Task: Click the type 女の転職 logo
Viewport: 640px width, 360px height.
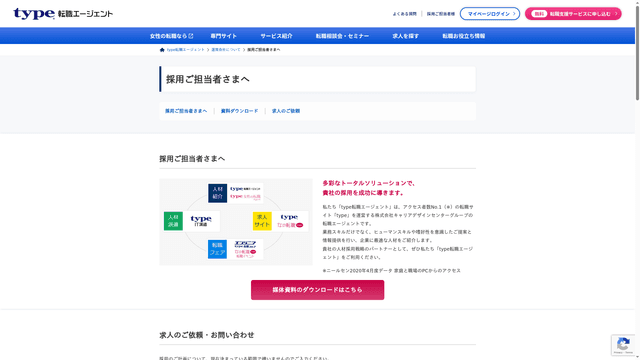Action: tap(290, 221)
